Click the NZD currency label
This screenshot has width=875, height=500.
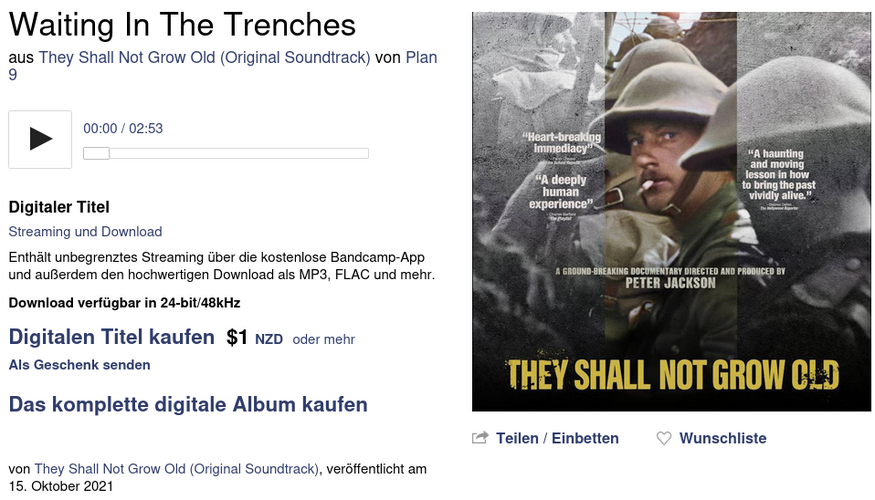pyautogui.click(x=269, y=339)
